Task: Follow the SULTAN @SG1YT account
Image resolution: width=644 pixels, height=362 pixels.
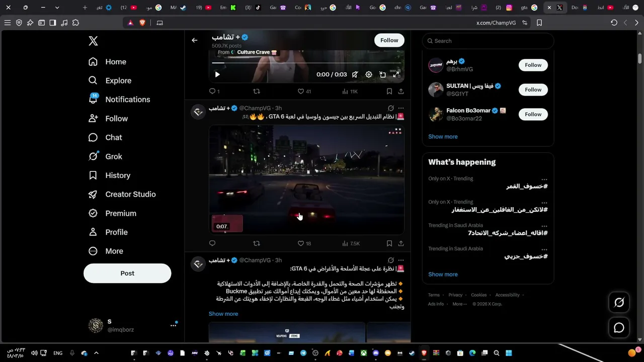Action: (x=533, y=89)
